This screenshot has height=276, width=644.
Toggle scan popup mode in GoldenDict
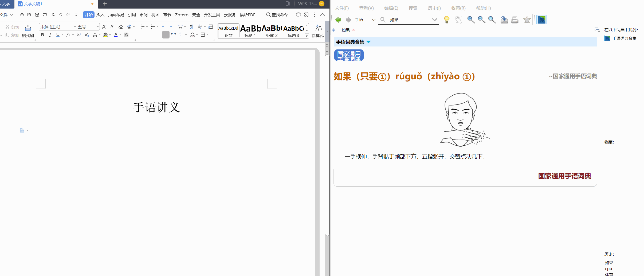(x=458, y=20)
